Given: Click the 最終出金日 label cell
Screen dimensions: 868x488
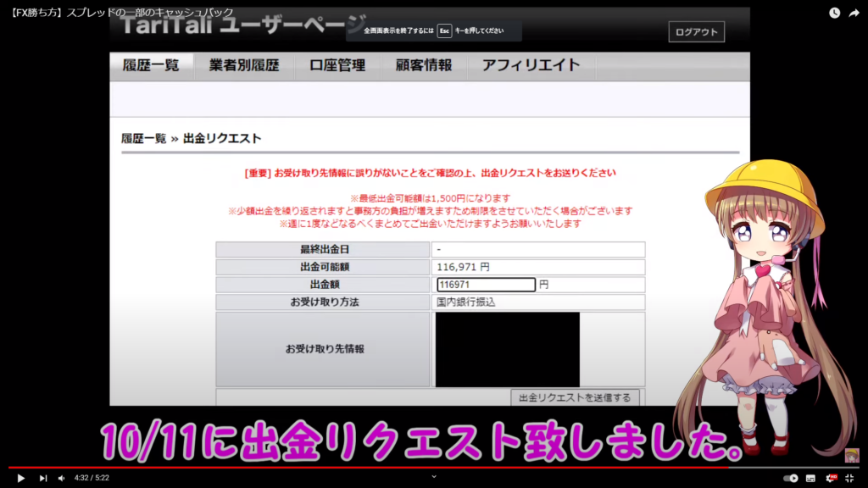Looking at the screenshot, I should [x=323, y=250].
